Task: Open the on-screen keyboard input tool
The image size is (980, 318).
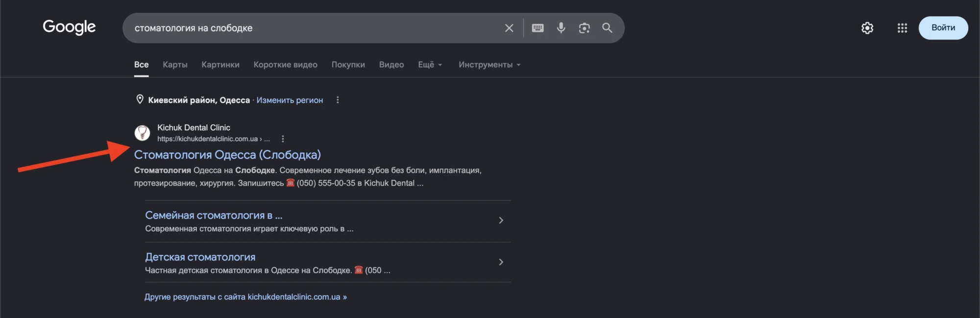Action: [x=538, y=28]
